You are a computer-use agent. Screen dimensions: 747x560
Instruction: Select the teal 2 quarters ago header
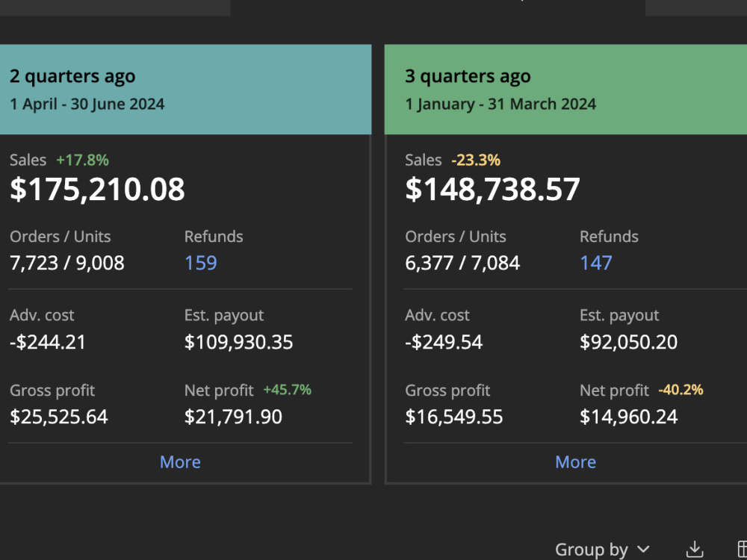[185, 90]
